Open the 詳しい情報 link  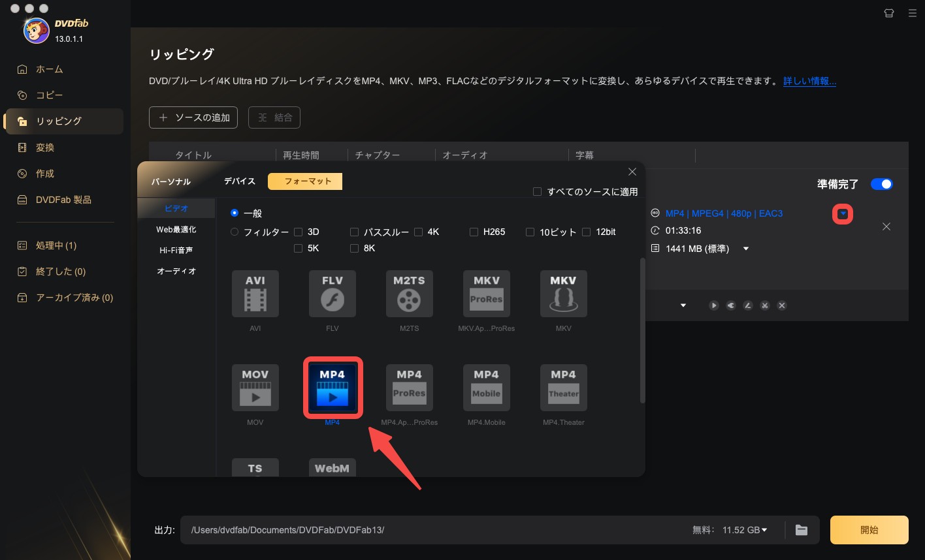tap(810, 82)
